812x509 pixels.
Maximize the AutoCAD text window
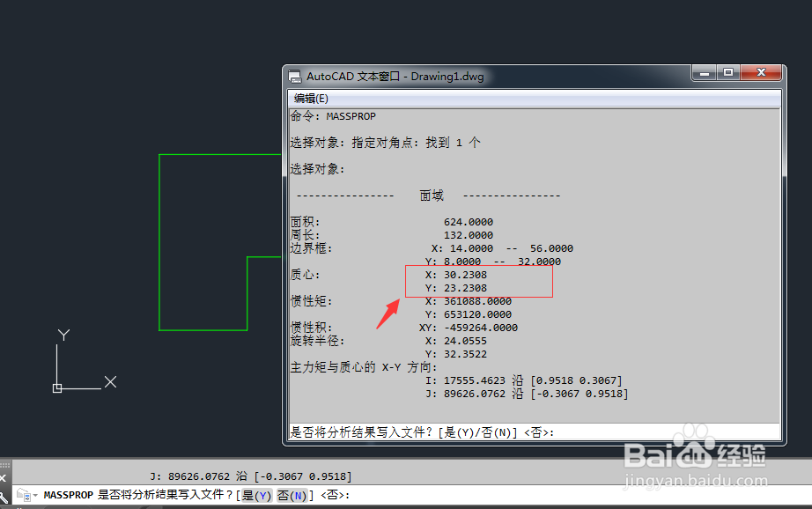728,73
